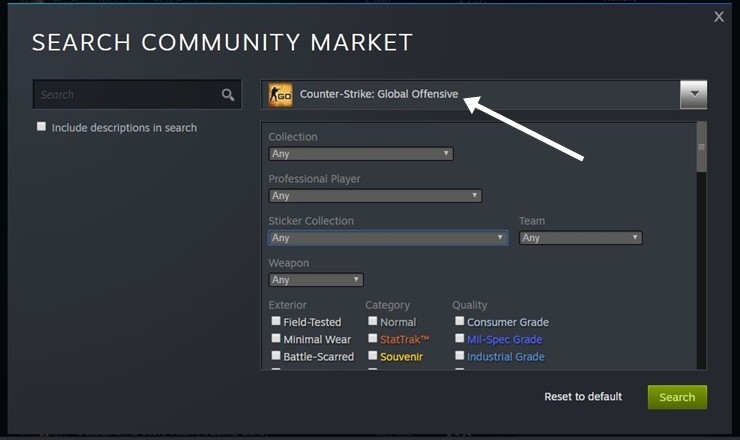Check the Battle-Scarred exterior box

pyautogui.click(x=276, y=355)
